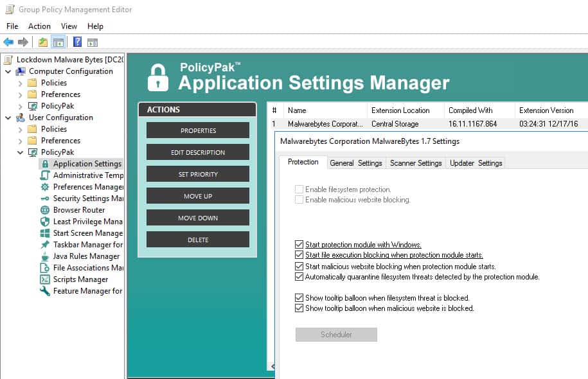Click the Computer Configuration computer icon
The height and width of the screenshot is (379, 588).
tap(21, 71)
